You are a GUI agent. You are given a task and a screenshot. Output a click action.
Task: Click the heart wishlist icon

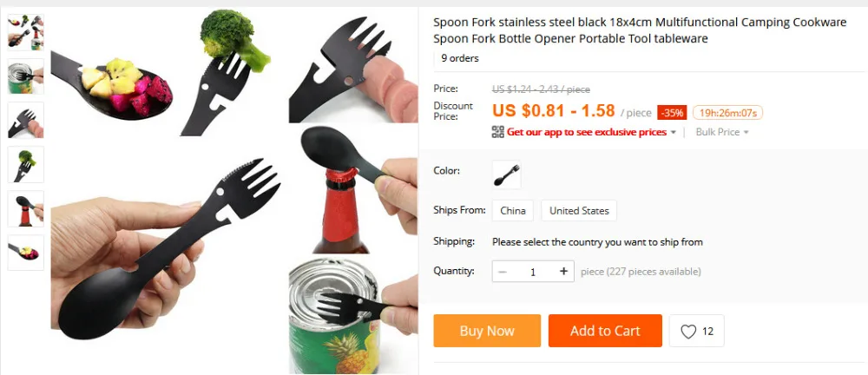tap(688, 332)
